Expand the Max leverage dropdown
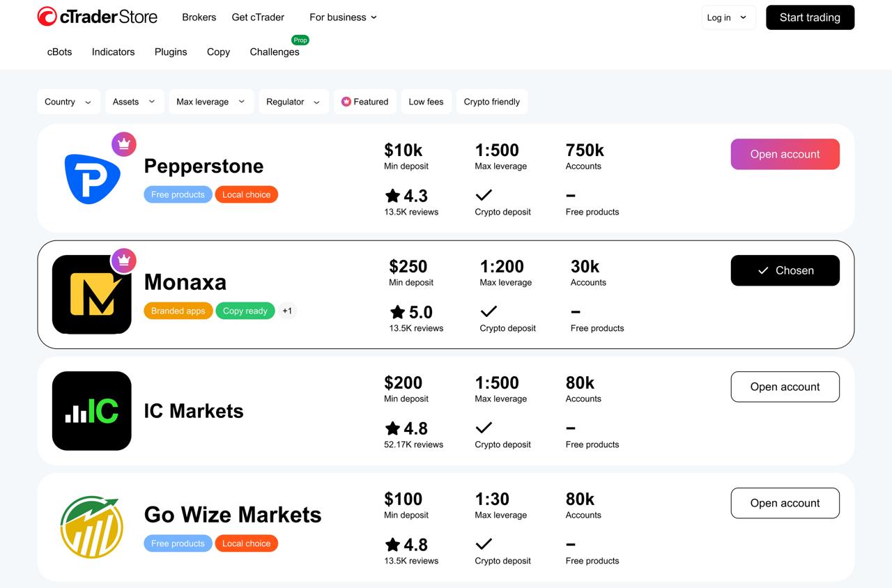The height and width of the screenshot is (588, 892). click(210, 102)
